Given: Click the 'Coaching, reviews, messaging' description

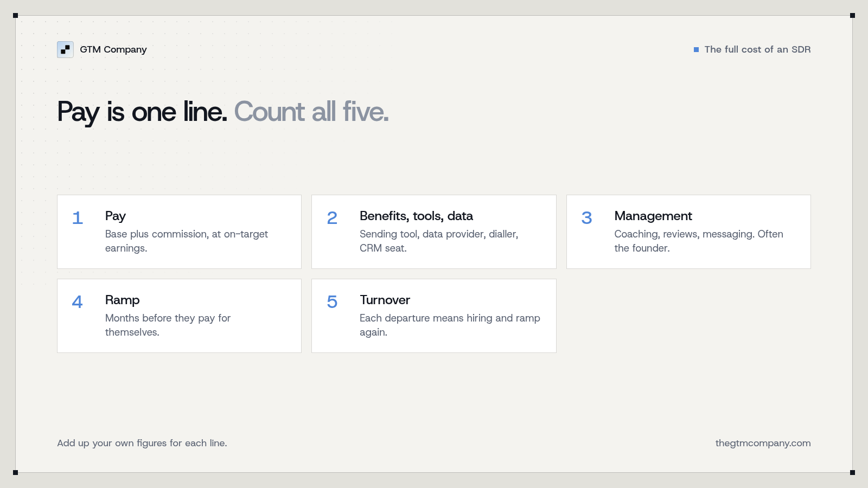Looking at the screenshot, I should 699,241.
